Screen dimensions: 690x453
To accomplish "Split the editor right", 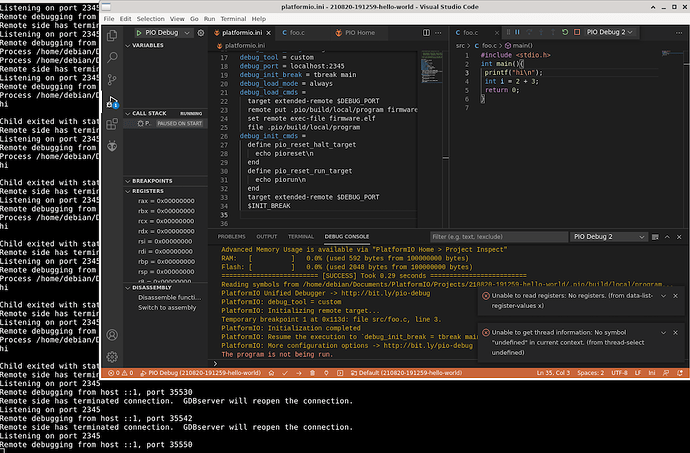I will coord(426,33).
